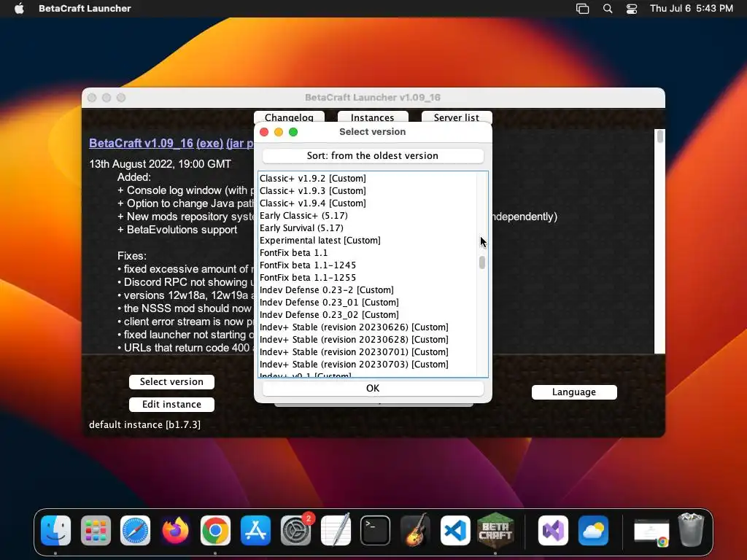This screenshot has width=747, height=560.
Task: Select FontFix beta 1.1-1245
Action: [368, 265]
